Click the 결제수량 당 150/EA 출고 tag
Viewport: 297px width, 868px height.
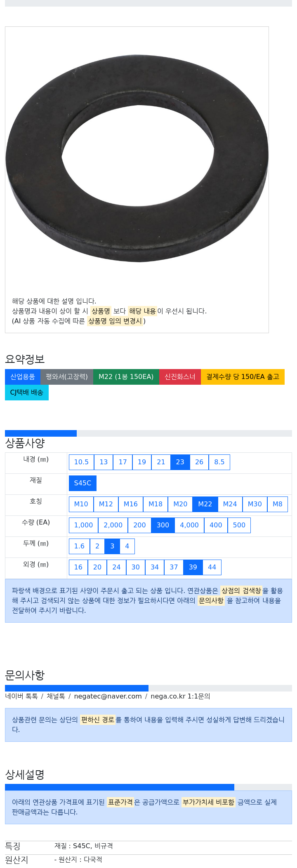point(243,377)
